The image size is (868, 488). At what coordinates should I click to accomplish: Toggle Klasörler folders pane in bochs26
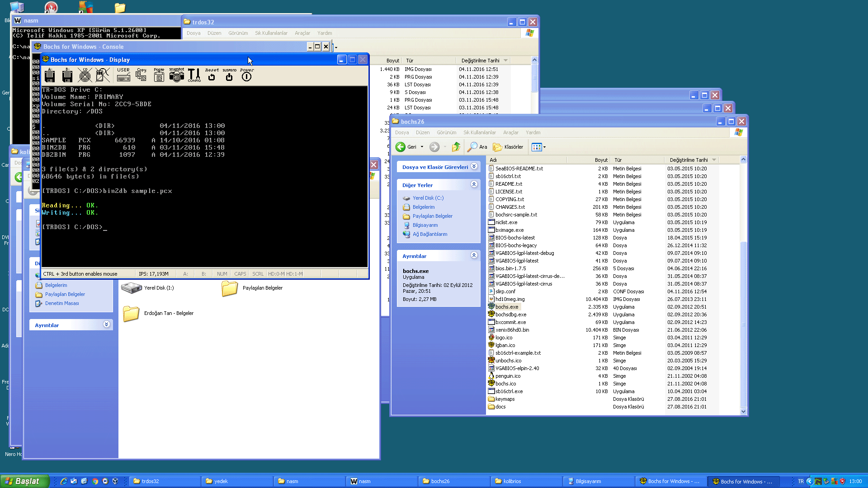[x=508, y=147]
